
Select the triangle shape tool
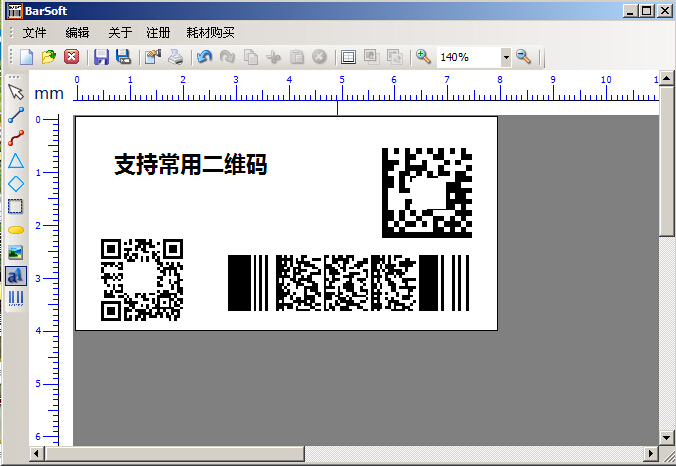[16, 161]
